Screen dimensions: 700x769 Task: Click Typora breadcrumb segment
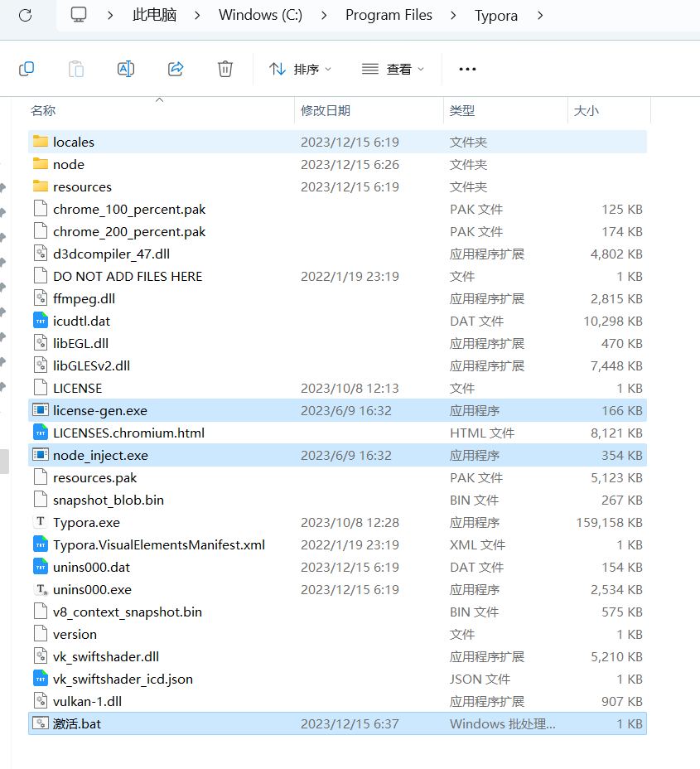point(495,16)
